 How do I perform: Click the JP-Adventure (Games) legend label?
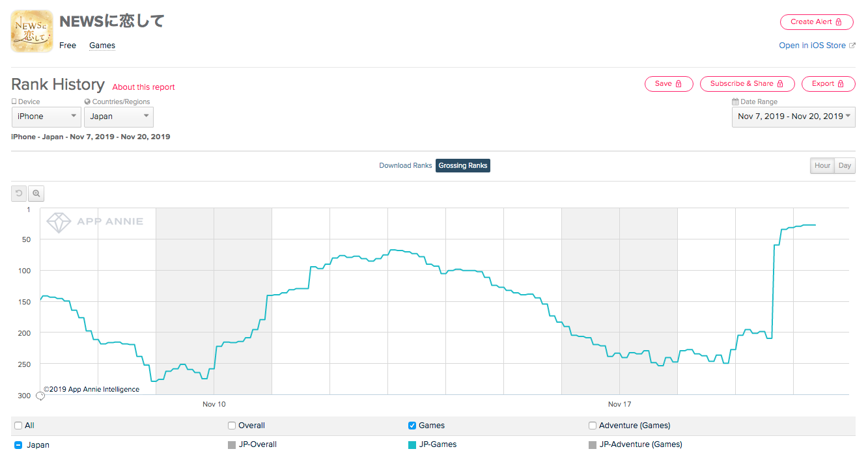point(641,444)
